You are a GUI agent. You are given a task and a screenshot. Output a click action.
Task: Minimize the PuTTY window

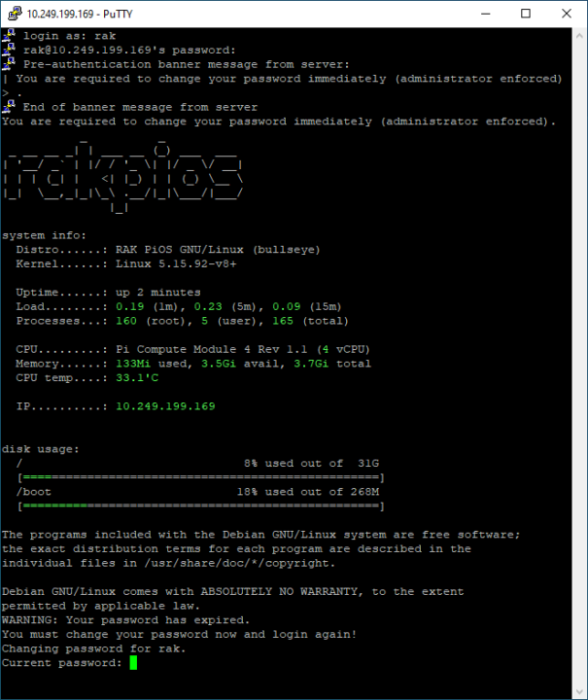pyautogui.click(x=486, y=14)
